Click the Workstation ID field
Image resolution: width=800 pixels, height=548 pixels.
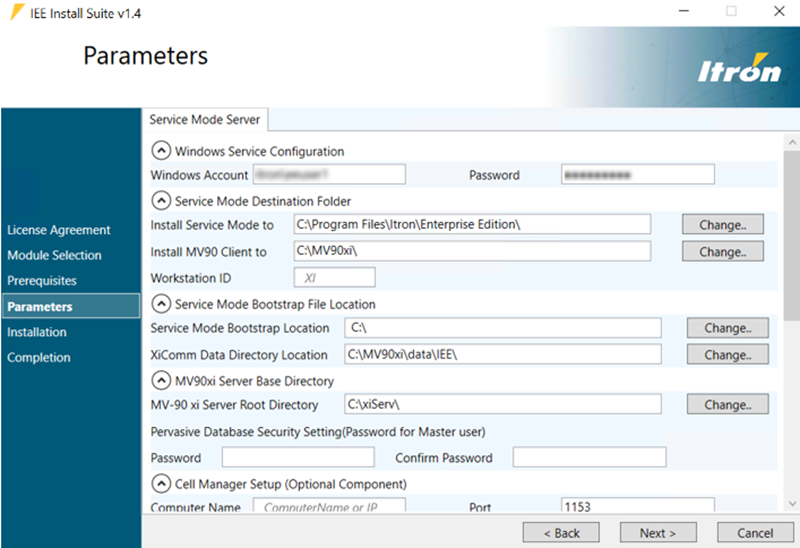pos(335,278)
